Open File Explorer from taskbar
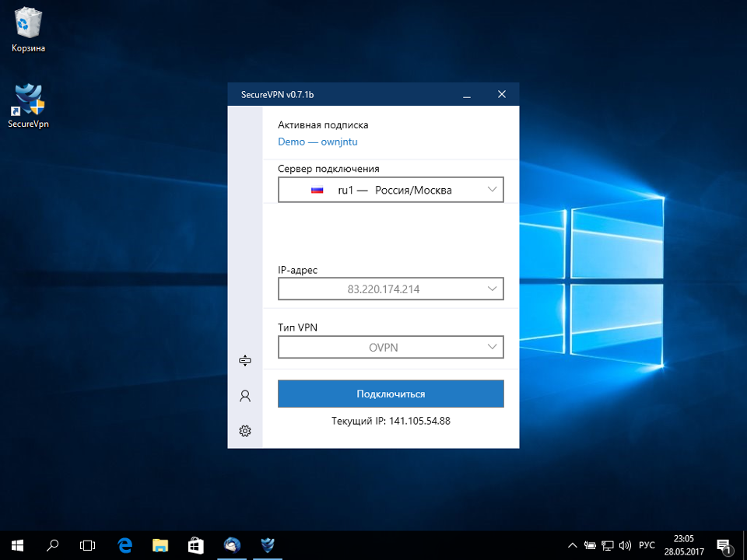 [x=160, y=545]
